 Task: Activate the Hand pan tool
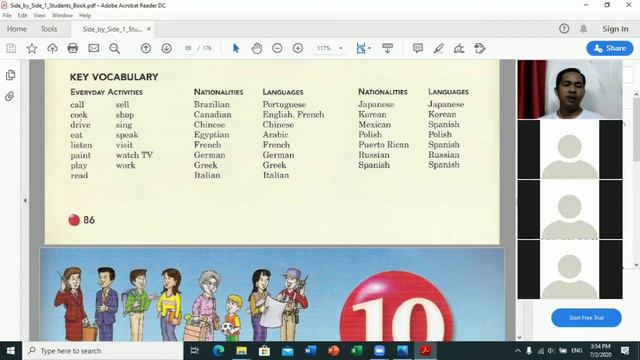[256, 48]
